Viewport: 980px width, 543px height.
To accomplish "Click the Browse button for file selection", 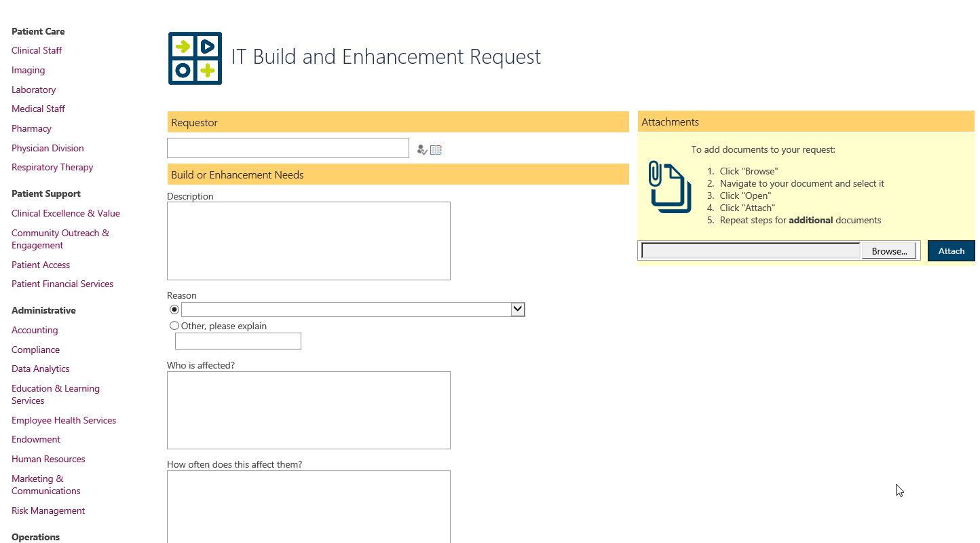I will click(888, 250).
